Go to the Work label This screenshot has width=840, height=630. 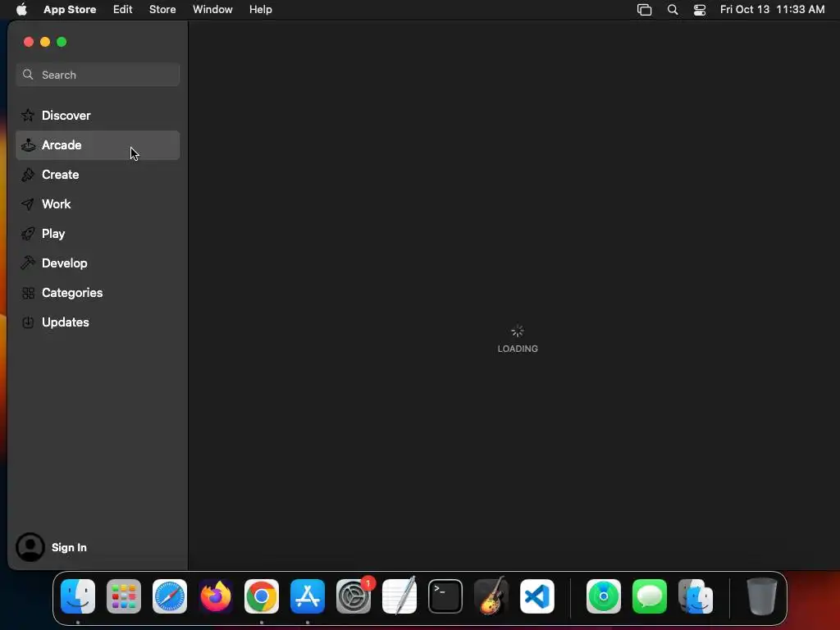click(57, 204)
